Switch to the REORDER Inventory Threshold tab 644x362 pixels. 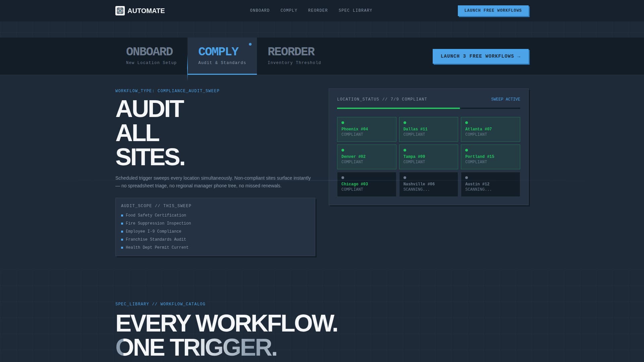(291, 56)
